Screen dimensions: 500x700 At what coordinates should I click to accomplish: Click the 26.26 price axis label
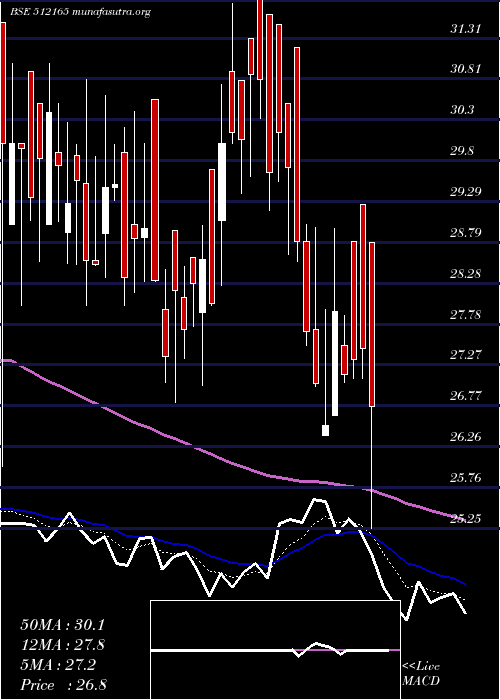click(x=465, y=436)
